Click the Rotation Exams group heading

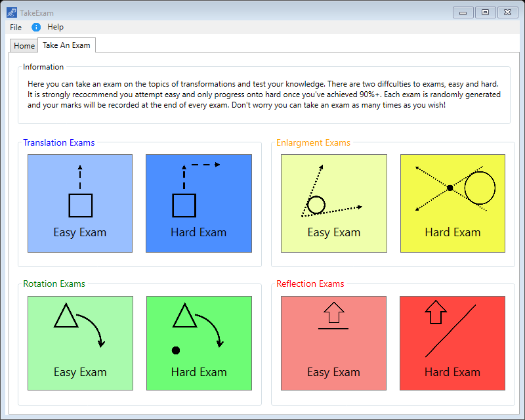point(54,283)
